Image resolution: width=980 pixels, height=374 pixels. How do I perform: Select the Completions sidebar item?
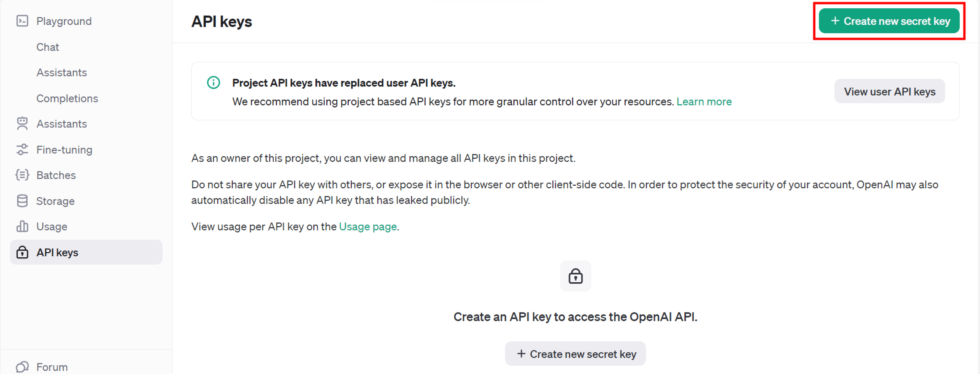pos(67,98)
